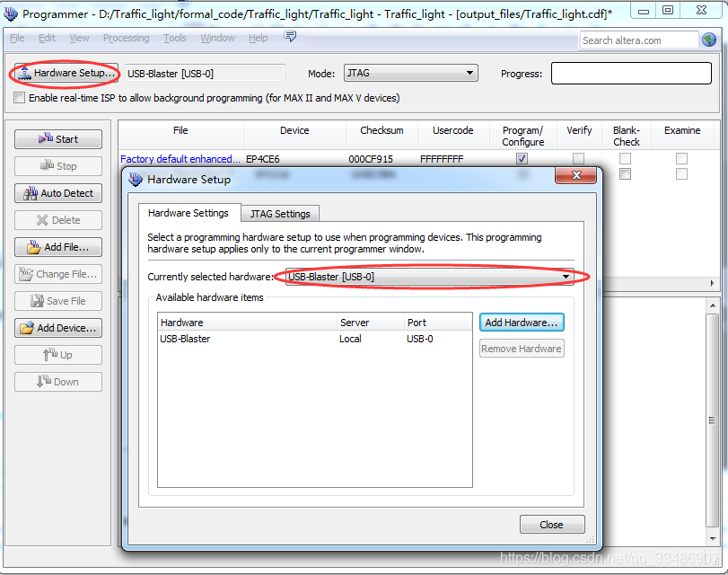Click the horizontal scroll right arrow under file table

(x=713, y=283)
